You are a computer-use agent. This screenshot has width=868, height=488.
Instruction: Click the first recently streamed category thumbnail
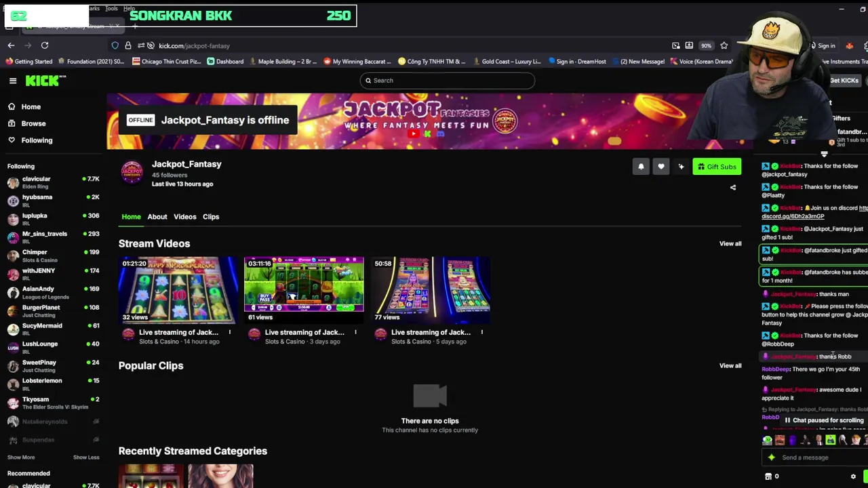click(x=151, y=476)
